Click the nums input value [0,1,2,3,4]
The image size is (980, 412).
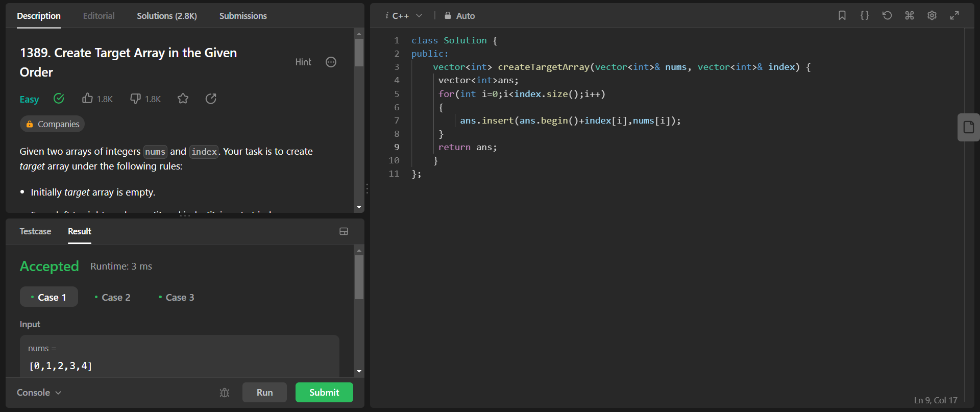pyautogui.click(x=61, y=366)
